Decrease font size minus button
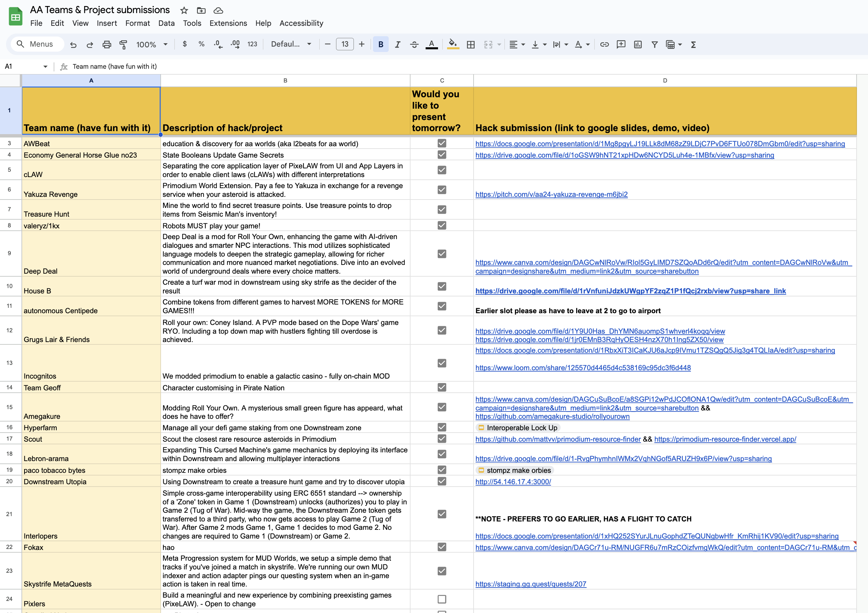 pyautogui.click(x=328, y=44)
